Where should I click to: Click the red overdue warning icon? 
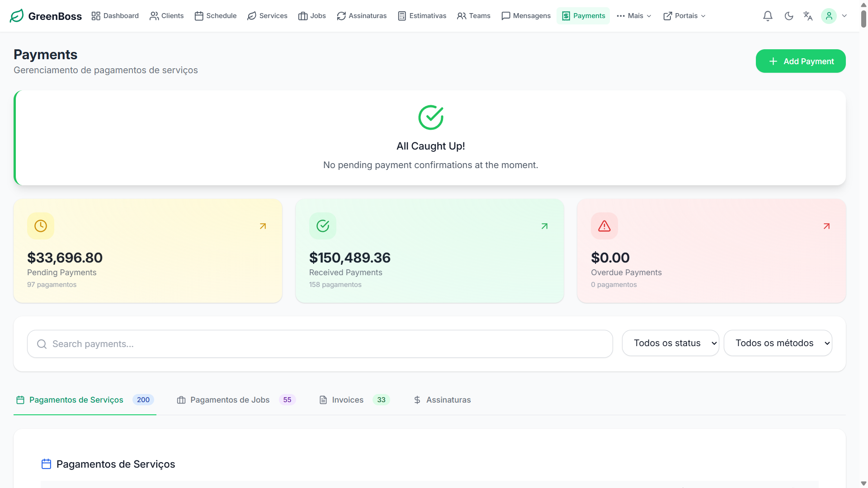[x=604, y=226]
